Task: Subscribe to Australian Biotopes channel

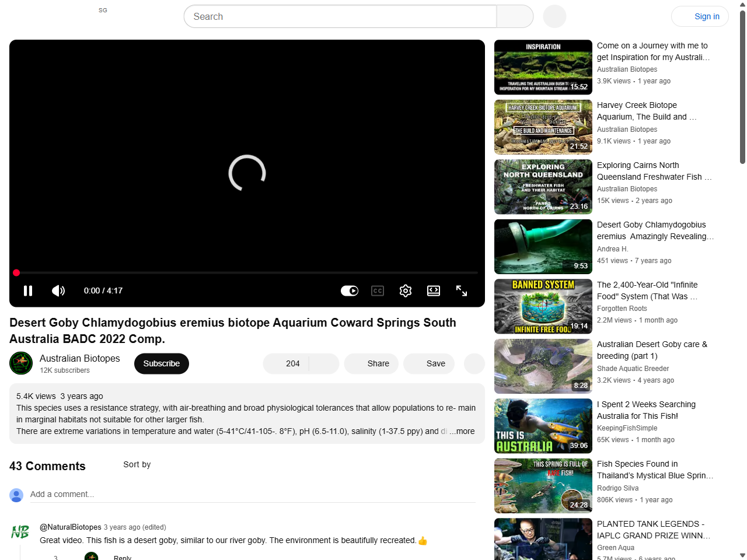Action: click(x=162, y=363)
